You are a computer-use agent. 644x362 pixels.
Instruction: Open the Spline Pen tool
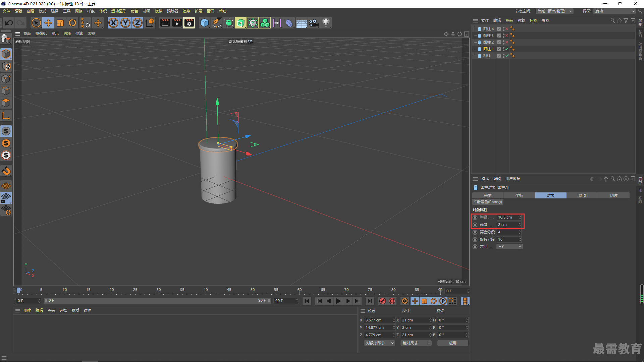click(x=217, y=23)
